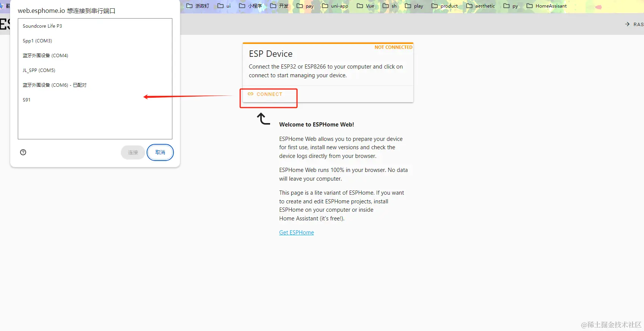Click the CONNECT button on the ESP Device card
This screenshot has width=644, height=331.
tap(265, 94)
